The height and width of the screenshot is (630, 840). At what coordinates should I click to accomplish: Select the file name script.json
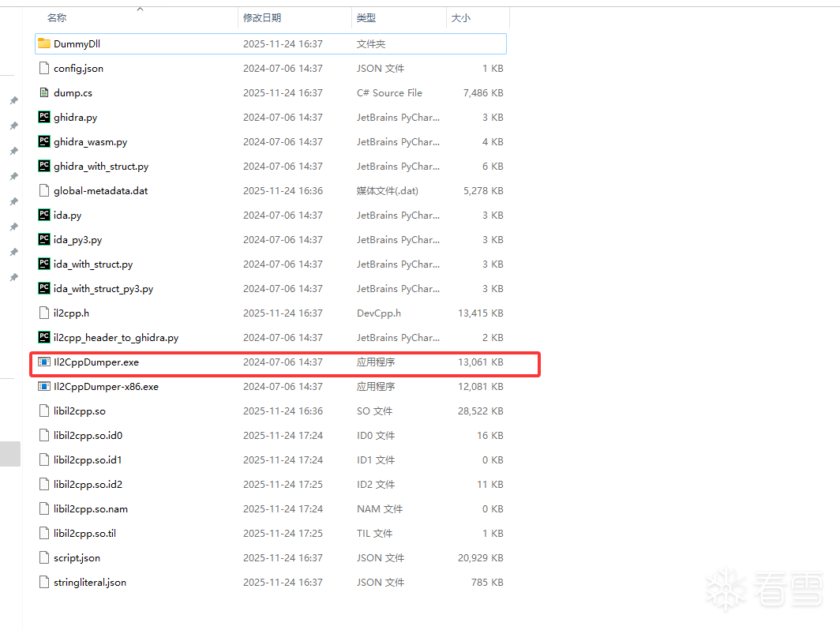(77, 558)
